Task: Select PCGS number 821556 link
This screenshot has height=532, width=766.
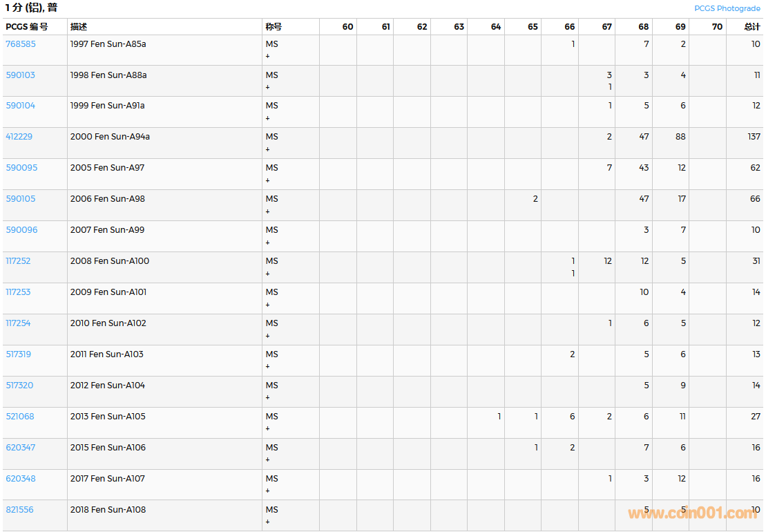Action: (19, 510)
